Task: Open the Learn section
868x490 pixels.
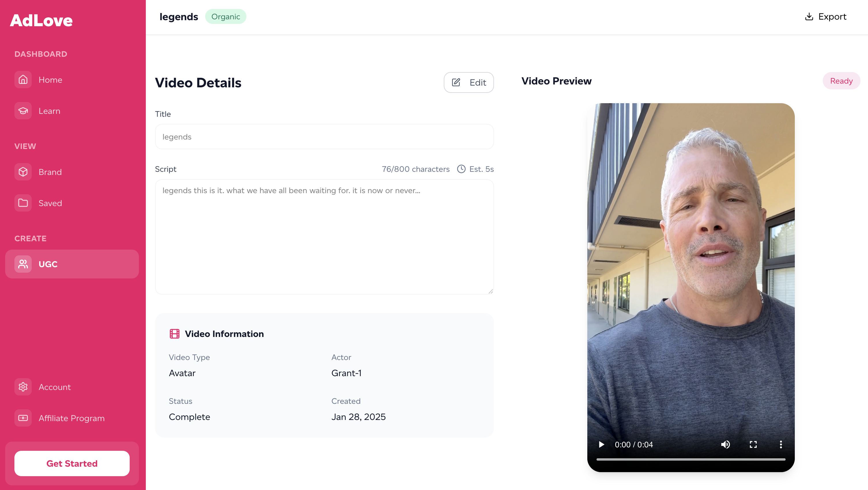Action: (72, 111)
